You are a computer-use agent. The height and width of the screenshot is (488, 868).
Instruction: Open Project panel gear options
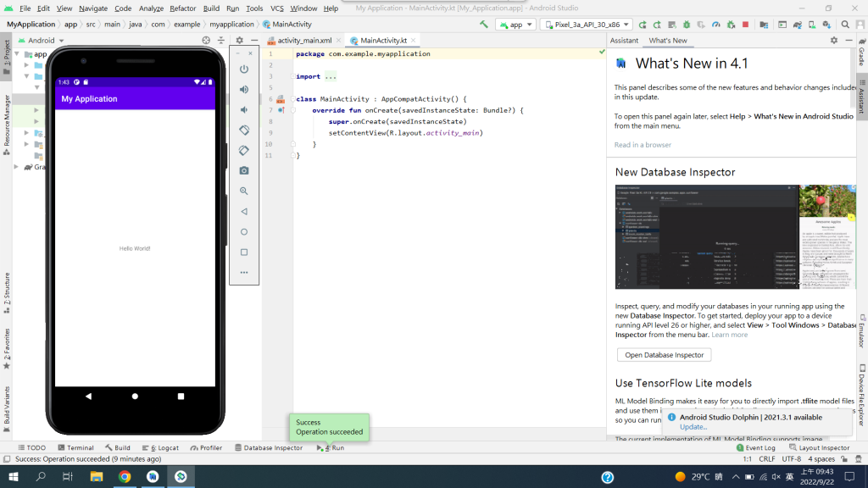[x=239, y=41]
